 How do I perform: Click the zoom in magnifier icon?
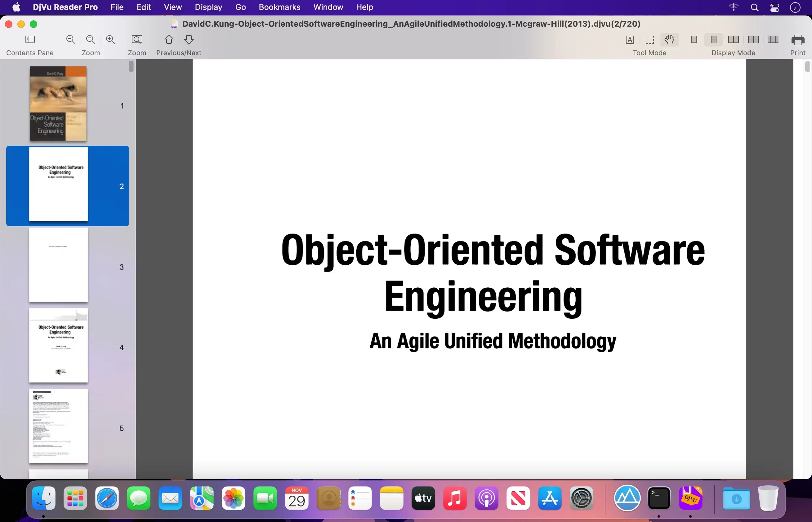click(111, 40)
